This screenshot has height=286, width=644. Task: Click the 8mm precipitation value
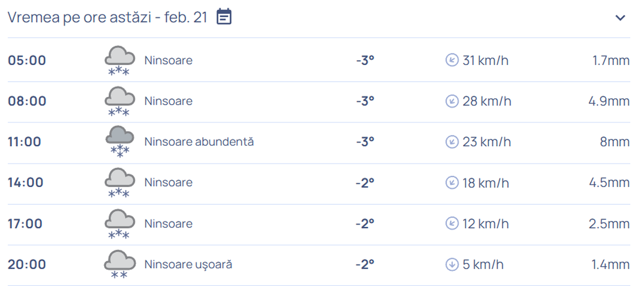pyautogui.click(x=615, y=142)
